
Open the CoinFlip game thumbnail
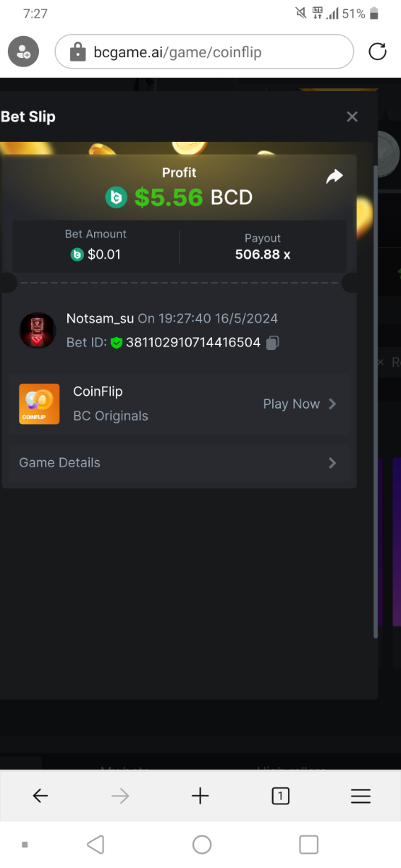click(x=39, y=404)
